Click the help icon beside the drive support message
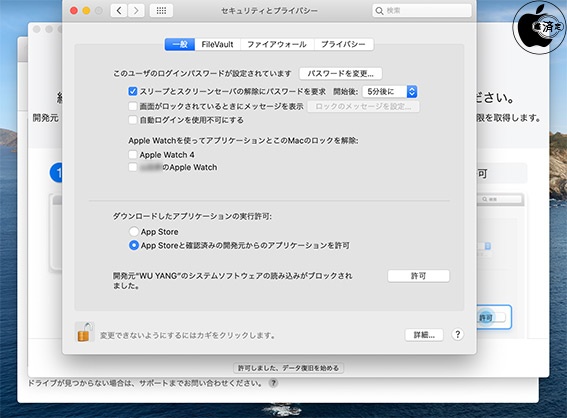The height and width of the screenshot is (418, 567). 274,383
